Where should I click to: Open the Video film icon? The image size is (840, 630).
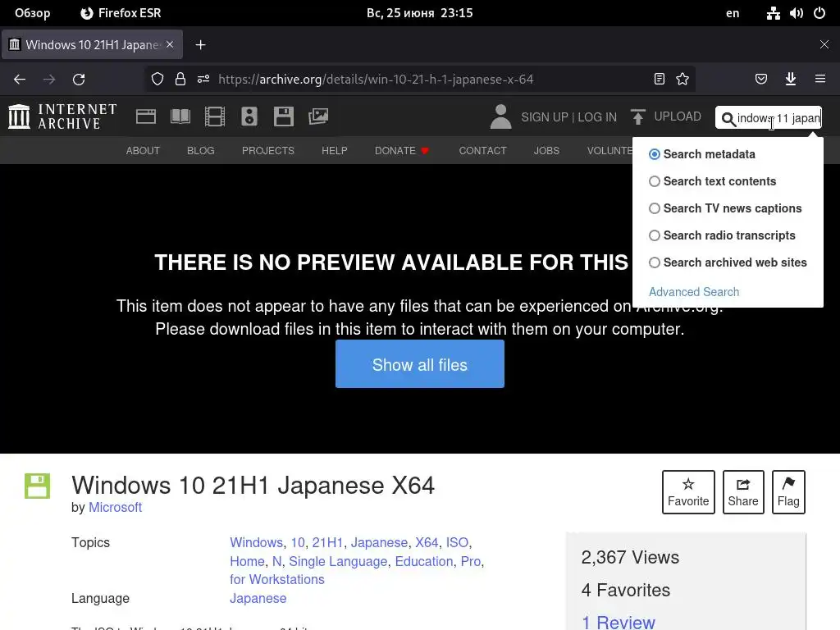(x=215, y=116)
